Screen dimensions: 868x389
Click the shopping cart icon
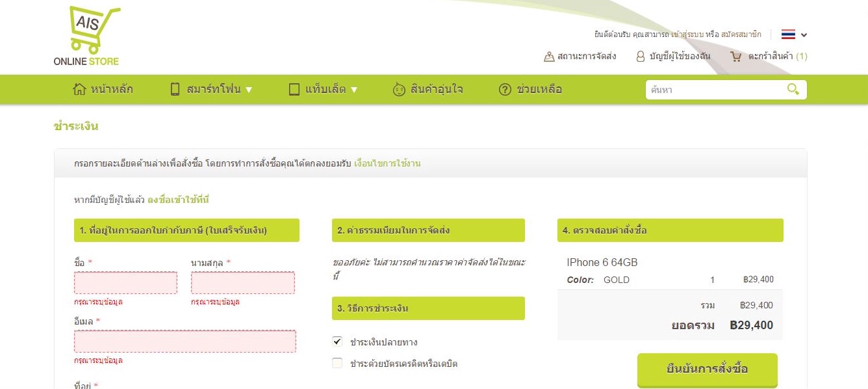point(736,57)
